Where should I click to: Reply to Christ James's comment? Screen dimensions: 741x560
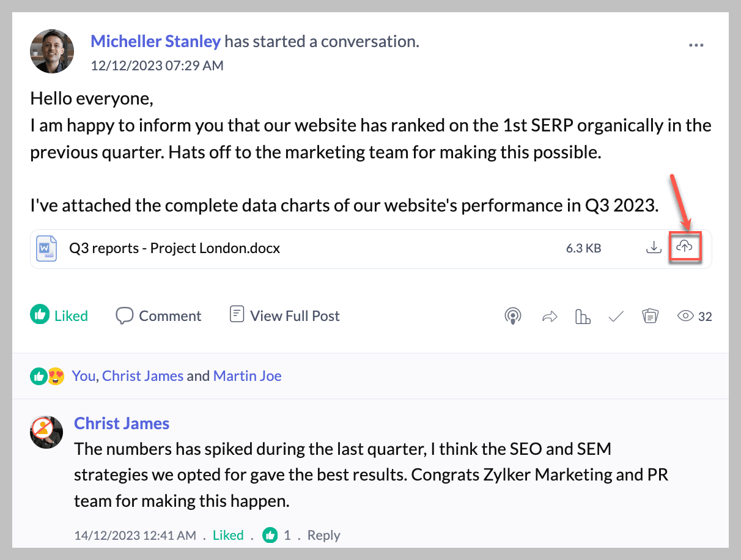point(323,535)
